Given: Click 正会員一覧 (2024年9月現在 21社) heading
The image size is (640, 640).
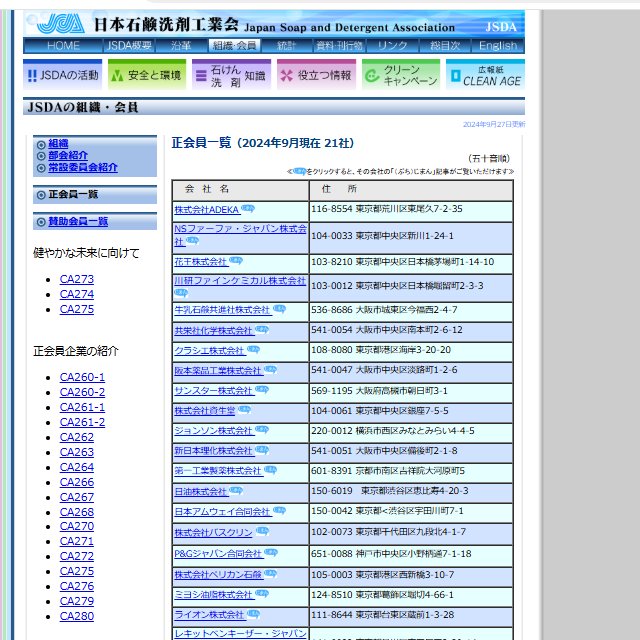Looking at the screenshot, I should point(263,143).
